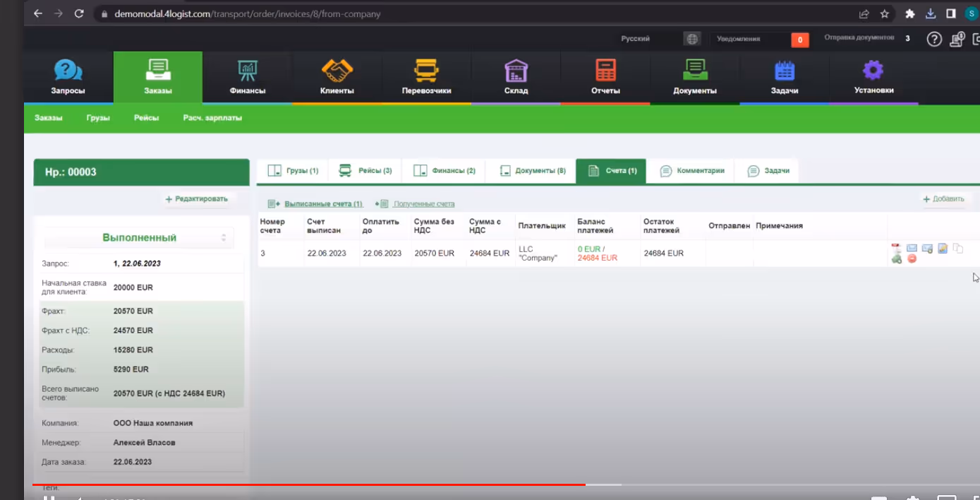This screenshot has height=500, width=980.
Task: Click the share page icon in address bar
Action: coord(864,13)
